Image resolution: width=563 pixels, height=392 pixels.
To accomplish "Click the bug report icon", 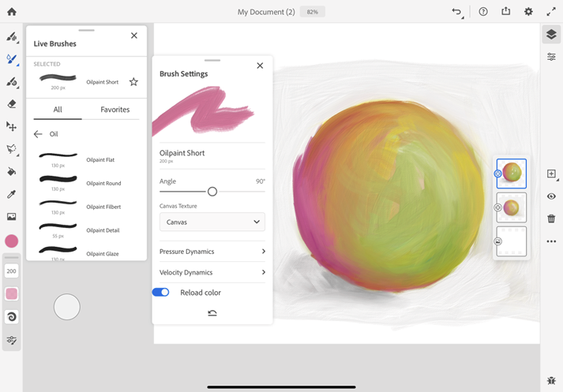I will coord(551,380).
